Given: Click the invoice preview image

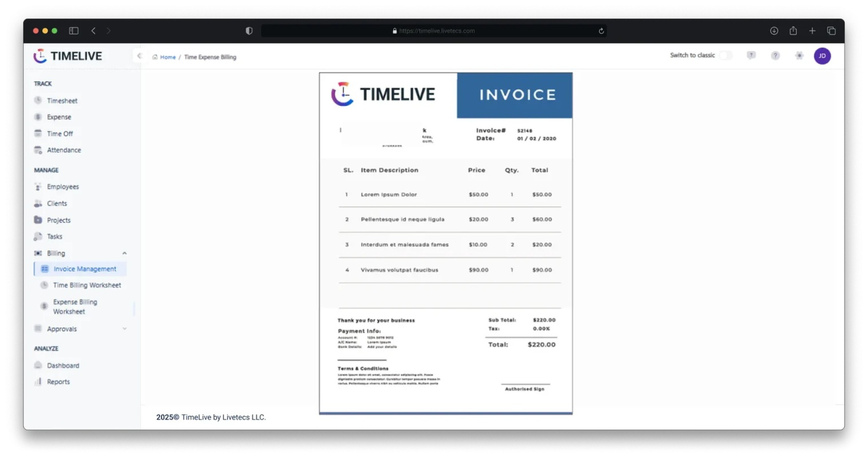Looking at the screenshot, I should click(446, 243).
